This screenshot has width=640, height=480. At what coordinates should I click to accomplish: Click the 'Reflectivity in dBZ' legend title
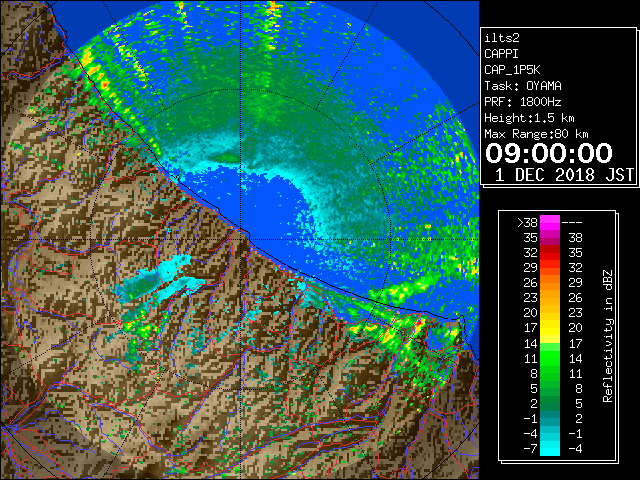click(608, 336)
